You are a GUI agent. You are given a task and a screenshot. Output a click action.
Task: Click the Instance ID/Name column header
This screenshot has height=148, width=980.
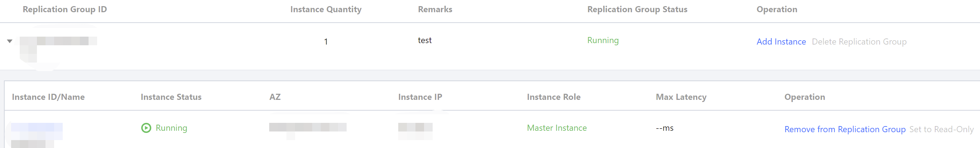tap(48, 97)
